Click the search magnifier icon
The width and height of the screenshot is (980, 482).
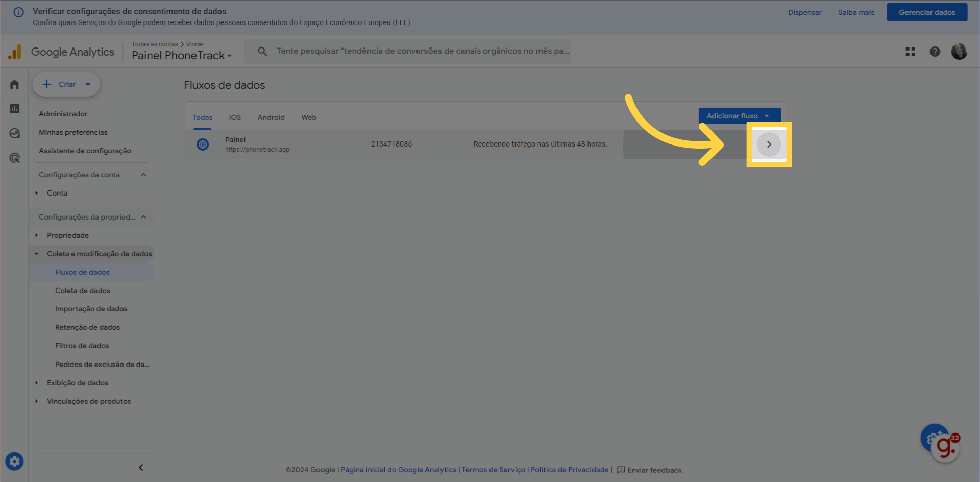click(x=262, y=51)
